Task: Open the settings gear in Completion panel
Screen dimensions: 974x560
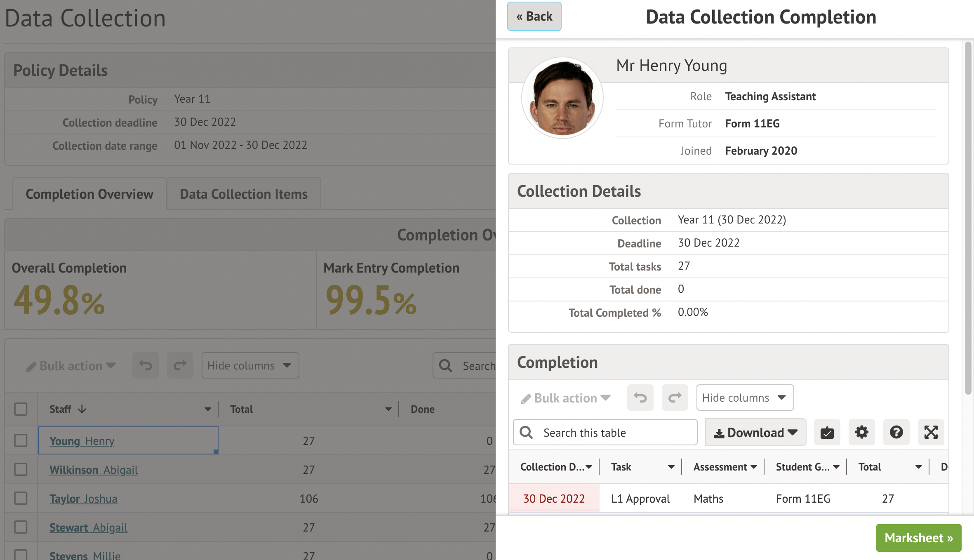Action: pyautogui.click(x=861, y=433)
